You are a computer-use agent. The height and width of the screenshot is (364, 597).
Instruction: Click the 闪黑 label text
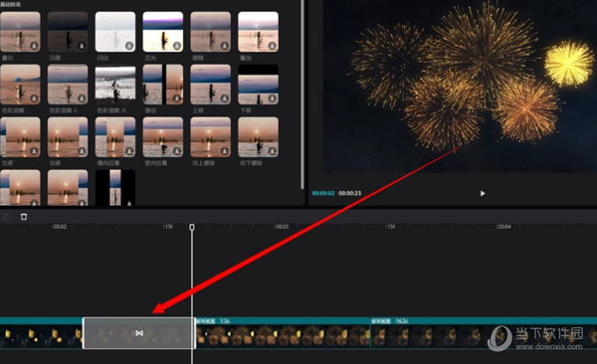[55, 58]
